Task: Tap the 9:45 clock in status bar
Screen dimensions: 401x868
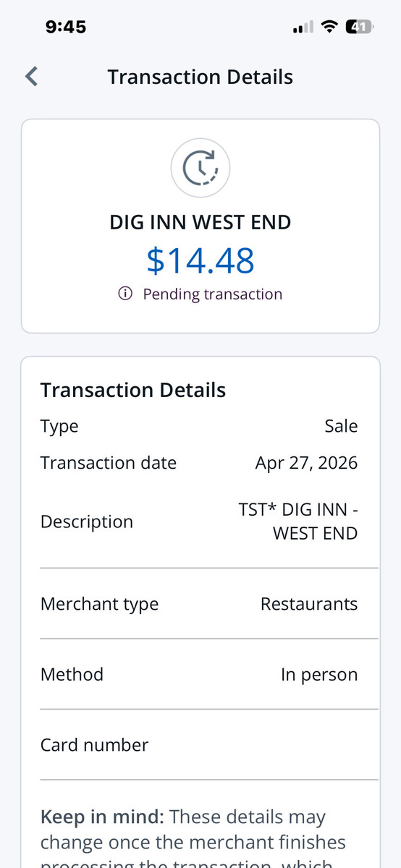Action: click(x=66, y=27)
